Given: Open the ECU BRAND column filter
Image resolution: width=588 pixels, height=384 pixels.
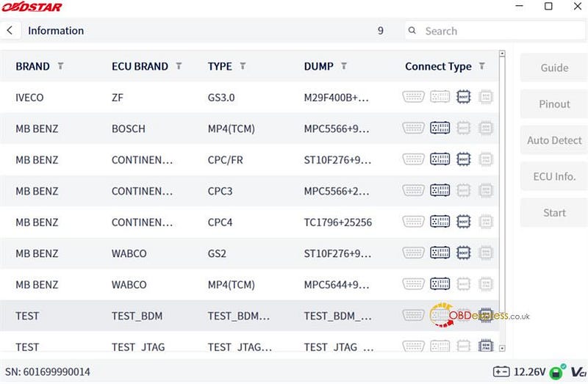Looking at the screenshot, I should point(179,66).
